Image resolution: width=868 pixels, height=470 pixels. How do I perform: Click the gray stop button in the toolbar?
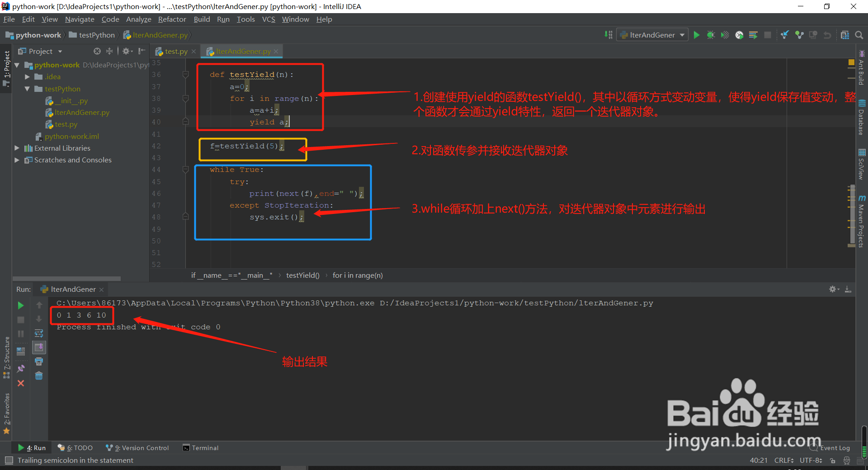[768, 35]
